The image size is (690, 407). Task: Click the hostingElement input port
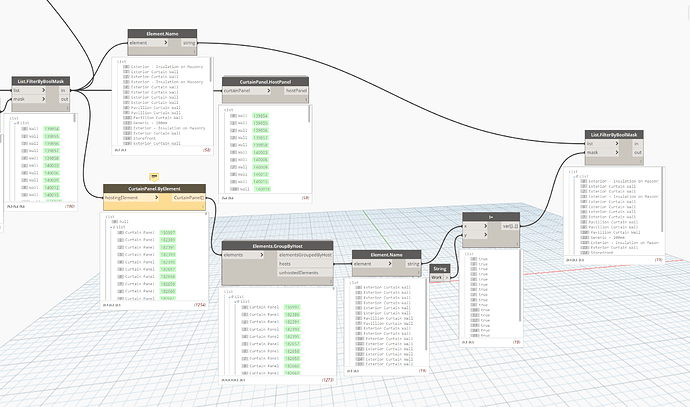tap(132, 198)
